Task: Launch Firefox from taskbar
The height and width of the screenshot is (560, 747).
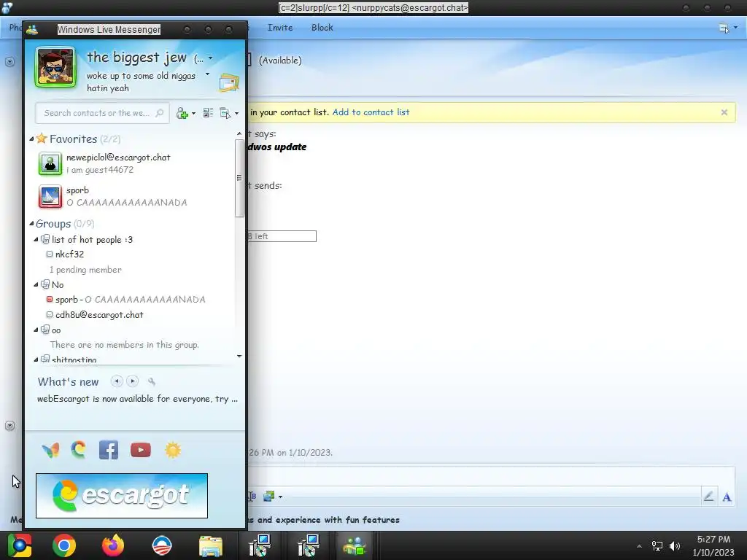Action: [x=113, y=545]
